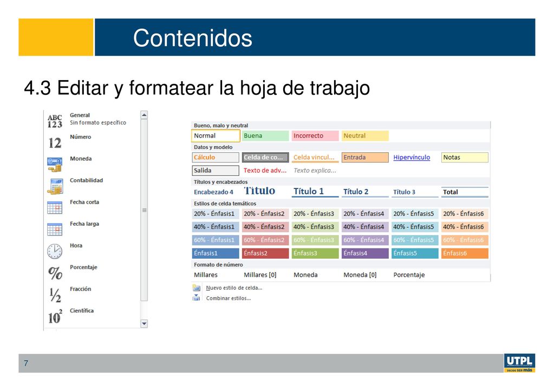The height and width of the screenshot is (392, 554).
Task: Apply the Normal cell style
Action: click(216, 135)
